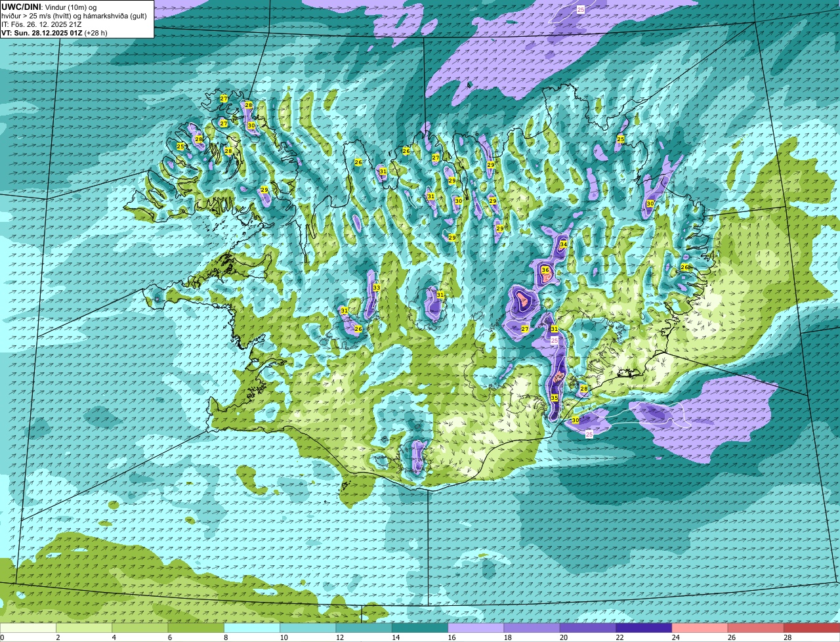Select the 6–8 m/s olive green swatch
Image resolution: width=840 pixels, height=642 pixels.
coord(196,628)
